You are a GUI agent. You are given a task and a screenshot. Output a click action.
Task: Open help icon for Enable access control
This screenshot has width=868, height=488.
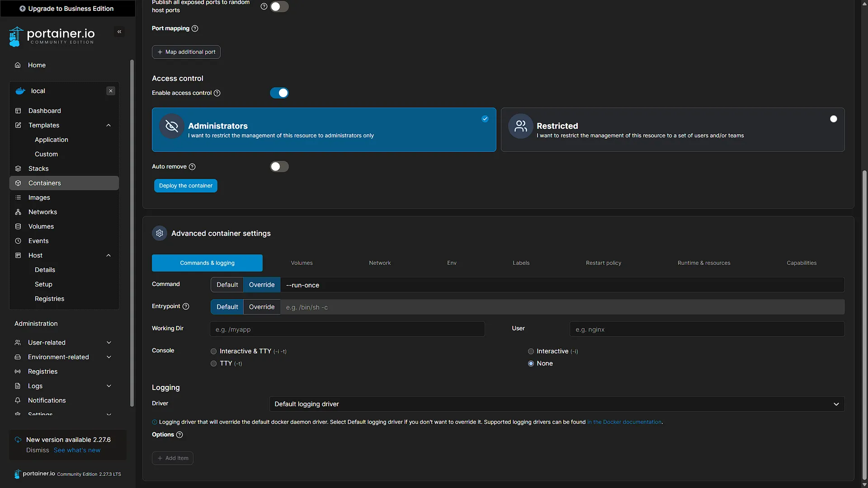click(x=217, y=93)
